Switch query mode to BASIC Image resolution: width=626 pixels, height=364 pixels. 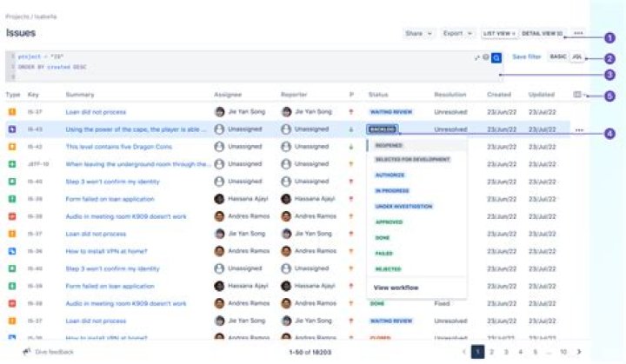pos(557,57)
